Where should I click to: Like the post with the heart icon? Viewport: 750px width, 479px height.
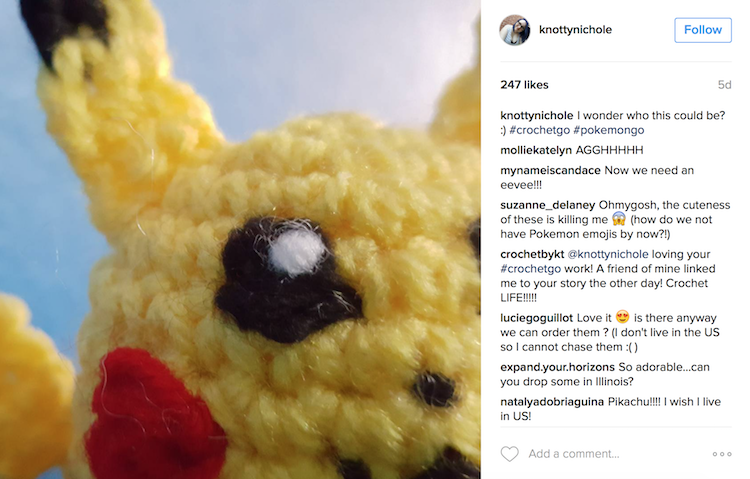[509, 454]
